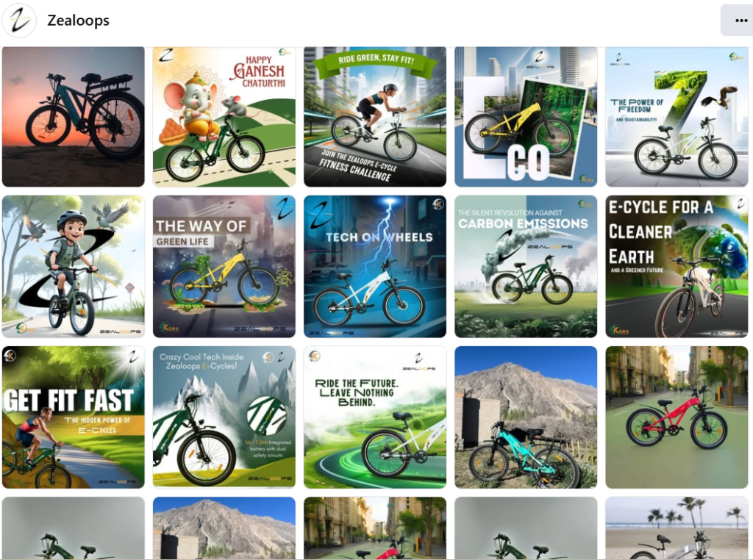The height and width of the screenshot is (560, 753).
Task: Open the Zealoops page name link
Action: (x=78, y=20)
